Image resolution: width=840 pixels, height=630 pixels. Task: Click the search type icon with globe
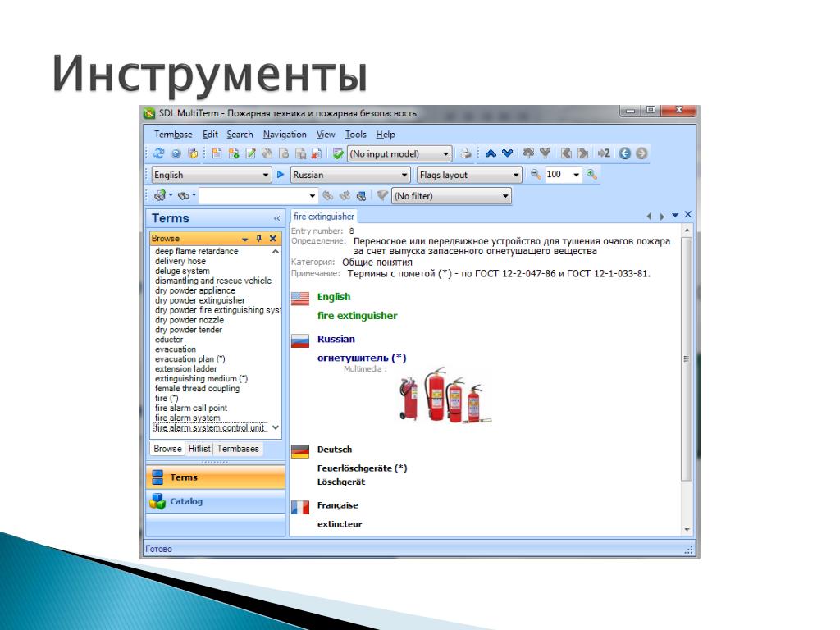pos(160,195)
